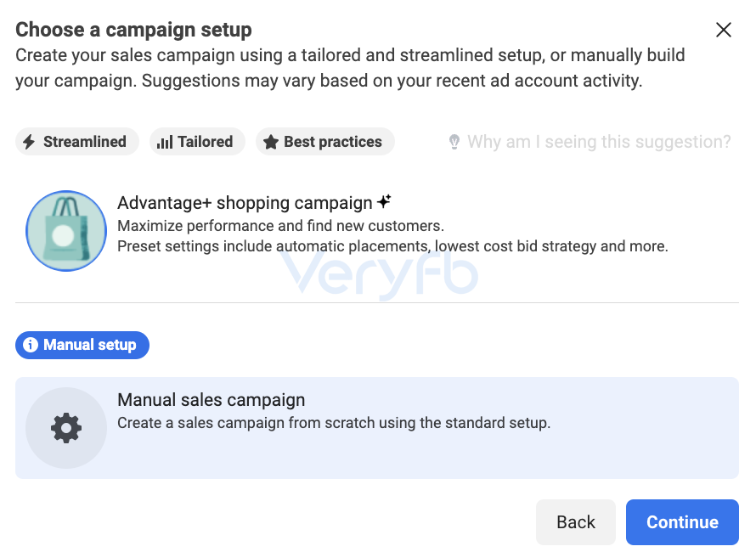Click the shopping bag campaign icon
Viewport: 756px width, 552px height.
[66, 231]
